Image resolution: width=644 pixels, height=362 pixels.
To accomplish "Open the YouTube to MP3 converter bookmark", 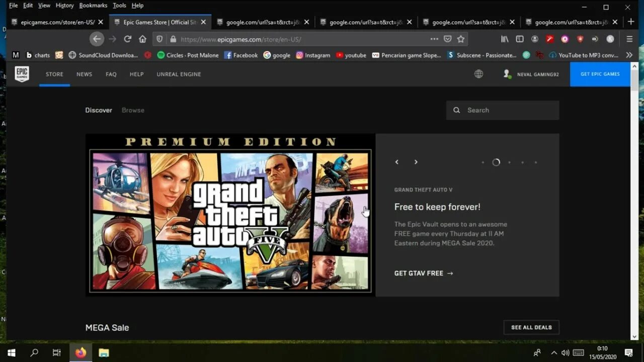I will pyautogui.click(x=584, y=55).
